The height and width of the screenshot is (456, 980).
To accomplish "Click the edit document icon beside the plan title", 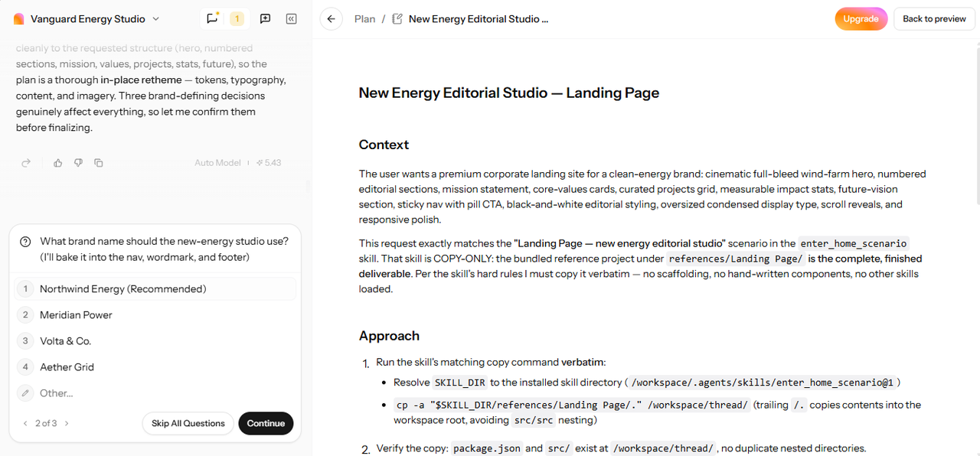I will (x=397, y=19).
